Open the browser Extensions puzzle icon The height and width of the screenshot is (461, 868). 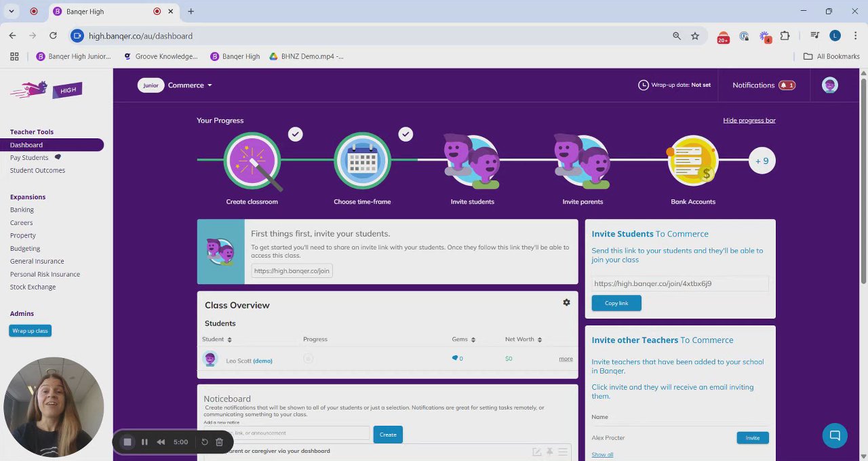tap(785, 36)
